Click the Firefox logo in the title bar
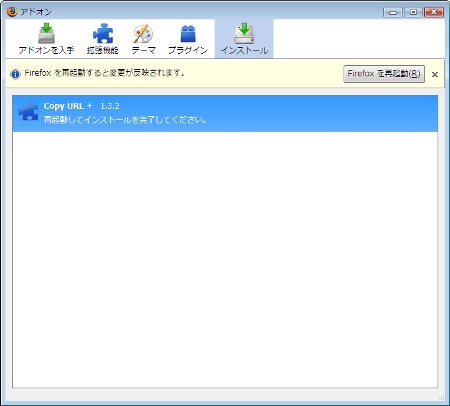Screen dimensions: 450x406 12,12
